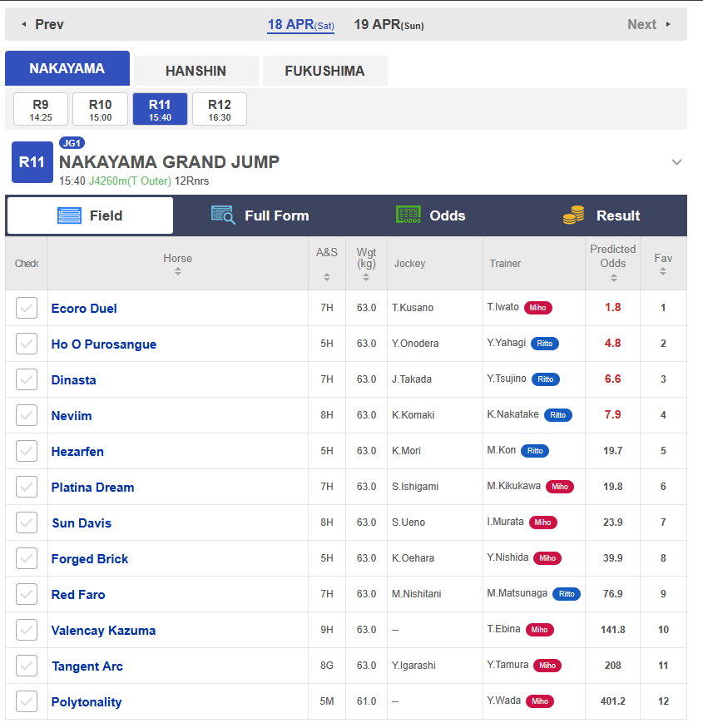Image resolution: width=703 pixels, height=728 pixels.
Task: Tick the Valencay Kazuma checkbox
Action: point(27,630)
